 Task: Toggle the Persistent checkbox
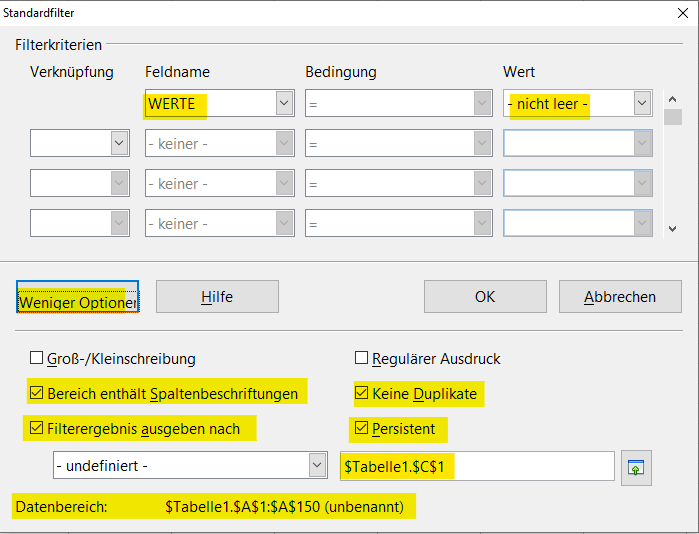point(362,429)
